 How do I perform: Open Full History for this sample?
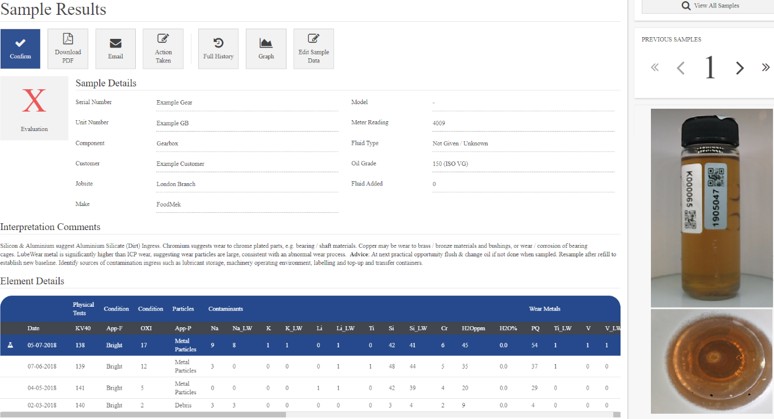pos(218,48)
